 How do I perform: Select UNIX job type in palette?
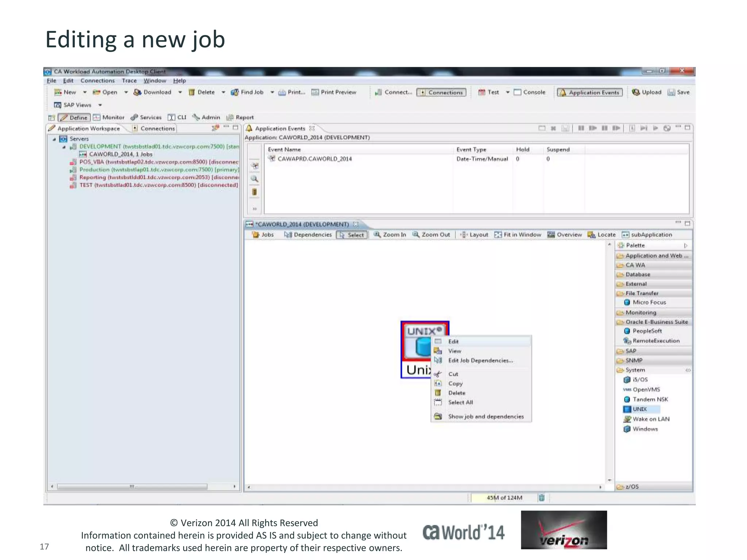[639, 409]
